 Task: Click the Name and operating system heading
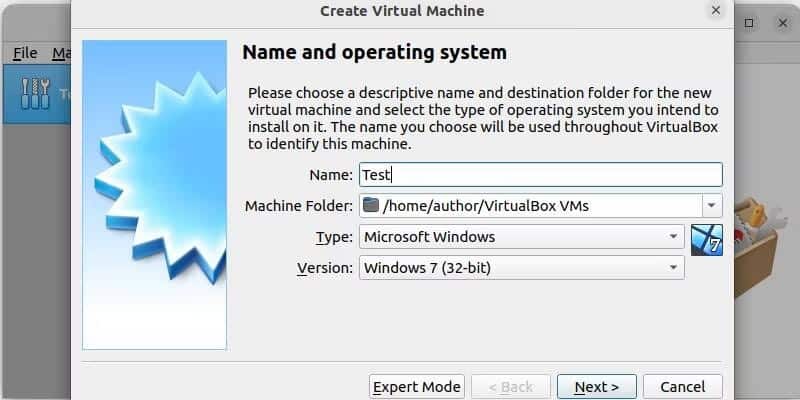[x=374, y=52]
